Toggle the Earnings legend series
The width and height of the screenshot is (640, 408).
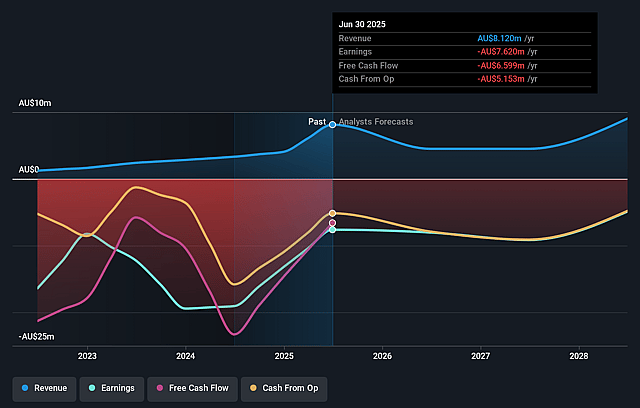click(111, 388)
